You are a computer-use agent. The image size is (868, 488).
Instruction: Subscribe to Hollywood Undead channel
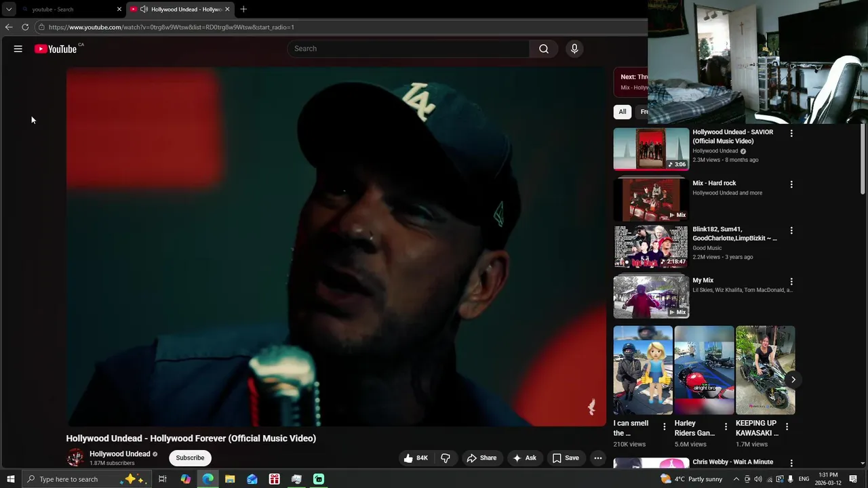pyautogui.click(x=190, y=458)
